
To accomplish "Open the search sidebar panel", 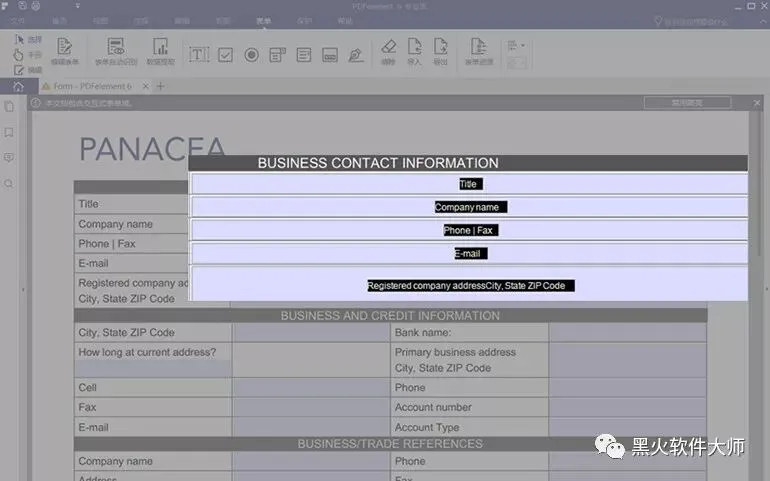I will [x=9, y=184].
